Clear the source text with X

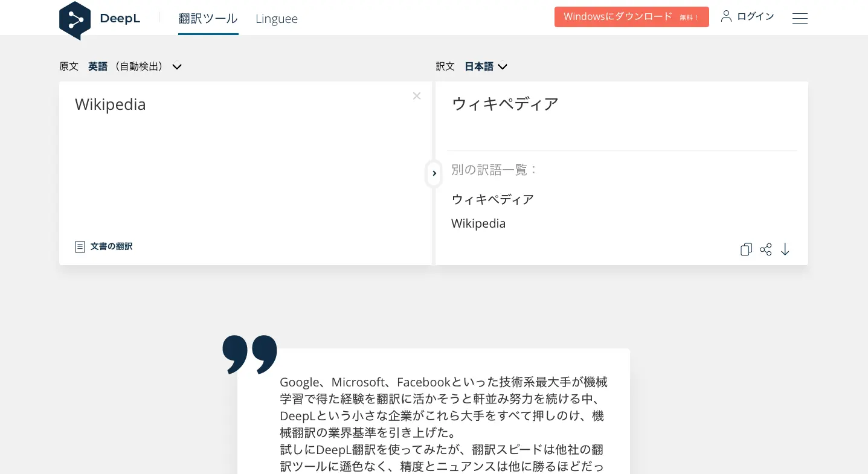(417, 96)
